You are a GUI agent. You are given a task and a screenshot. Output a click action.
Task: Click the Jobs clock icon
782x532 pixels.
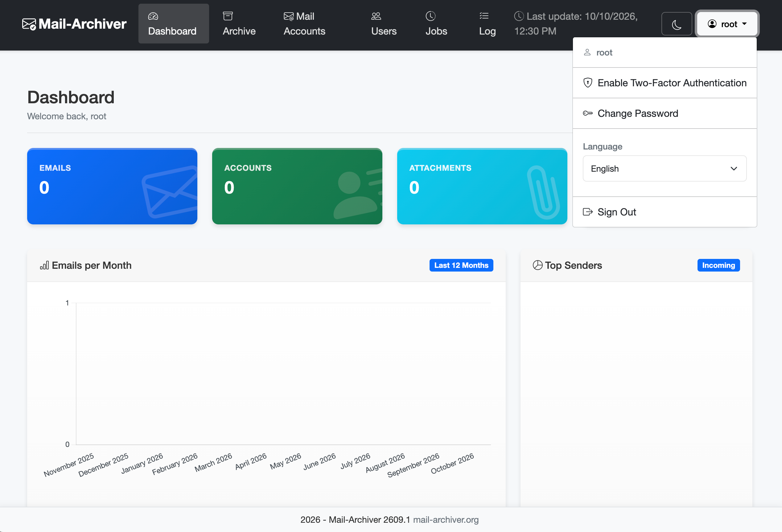point(430,16)
